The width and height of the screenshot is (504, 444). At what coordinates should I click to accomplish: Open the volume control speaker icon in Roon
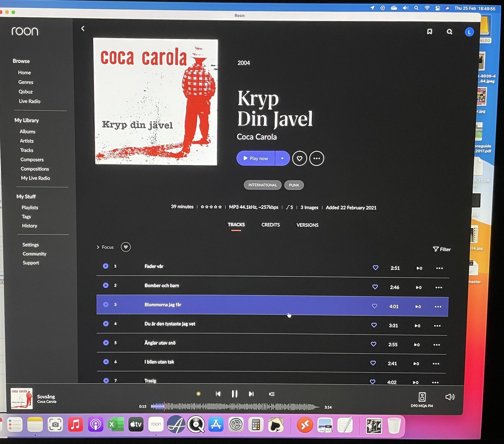[x=450, y=397]
